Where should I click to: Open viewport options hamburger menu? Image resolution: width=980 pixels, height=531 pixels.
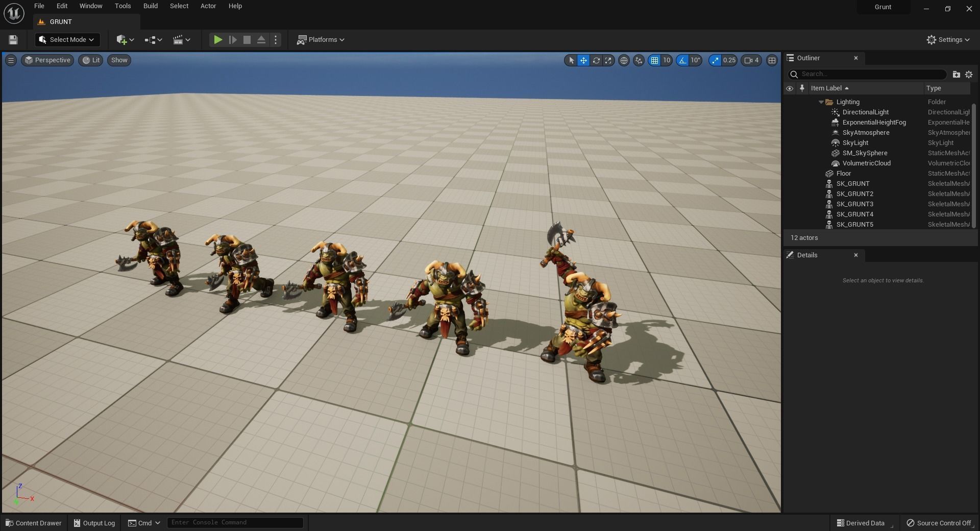coord(11,60)
